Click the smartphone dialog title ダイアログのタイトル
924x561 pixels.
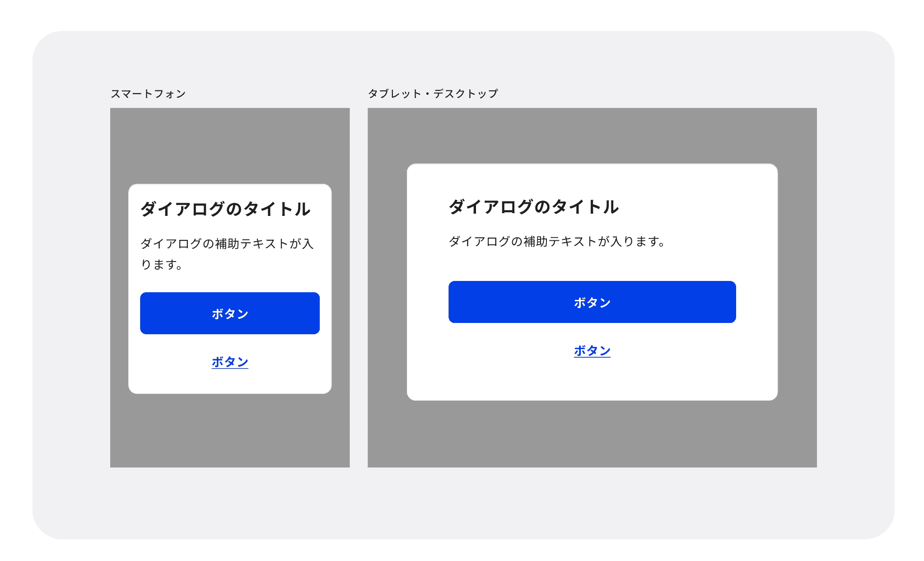coord(225,209)
